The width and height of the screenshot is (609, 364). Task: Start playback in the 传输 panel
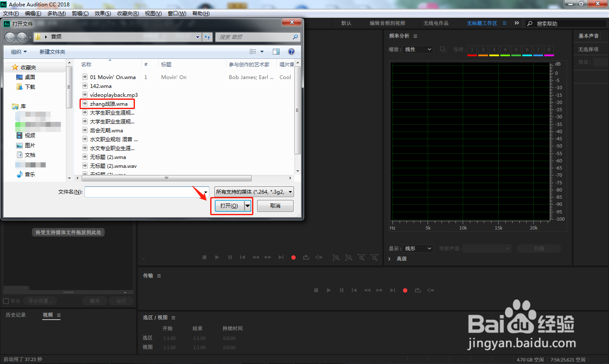point(329,290)
